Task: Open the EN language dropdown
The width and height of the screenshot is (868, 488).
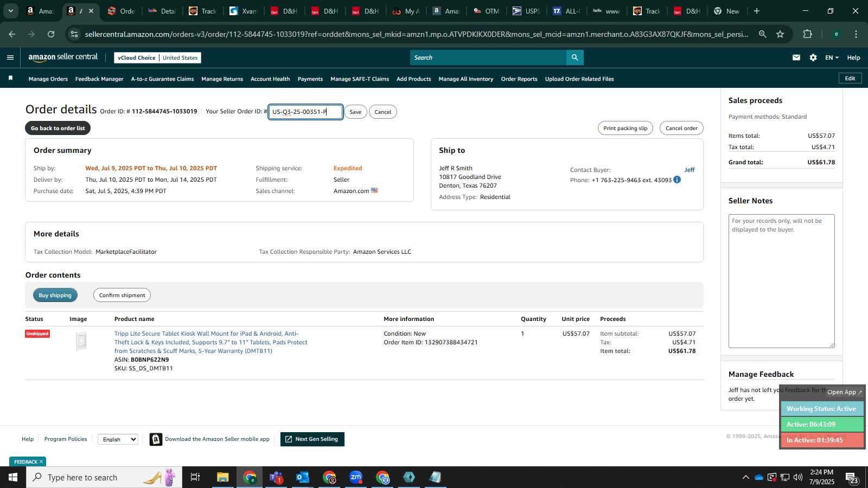Action: [x=832, y=57]
